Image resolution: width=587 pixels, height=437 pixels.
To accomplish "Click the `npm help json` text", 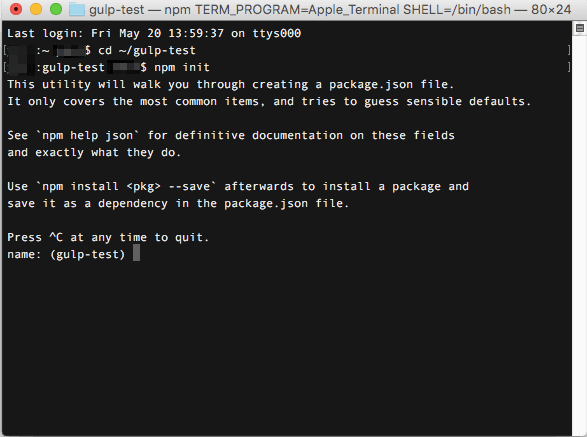I will 87,136.
